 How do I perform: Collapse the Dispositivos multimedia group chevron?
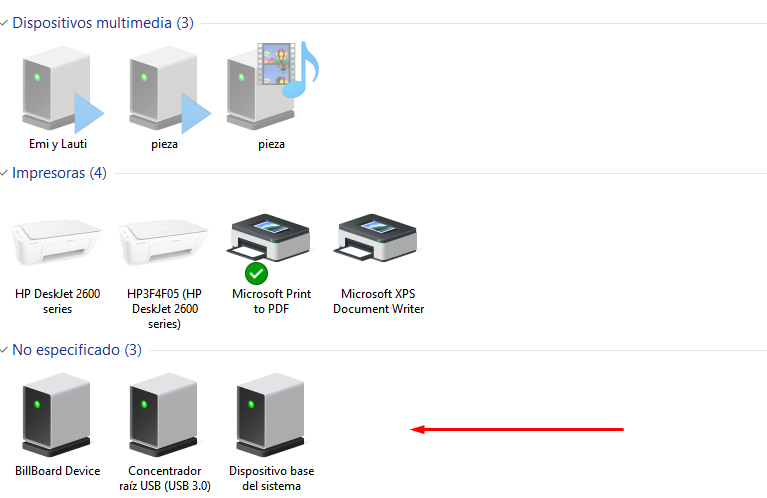click(4, 23)
